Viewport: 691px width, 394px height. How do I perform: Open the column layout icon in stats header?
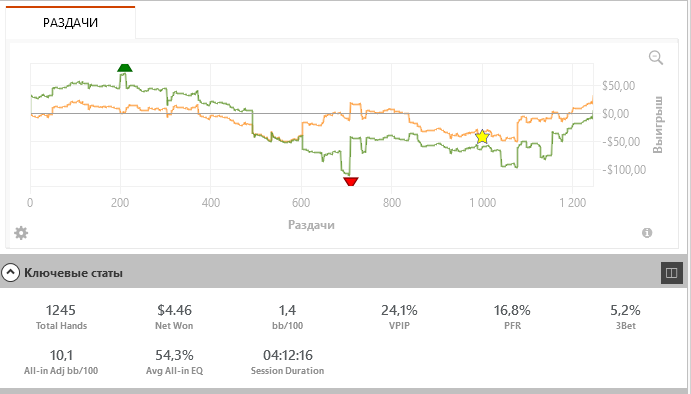coord(672,273)
